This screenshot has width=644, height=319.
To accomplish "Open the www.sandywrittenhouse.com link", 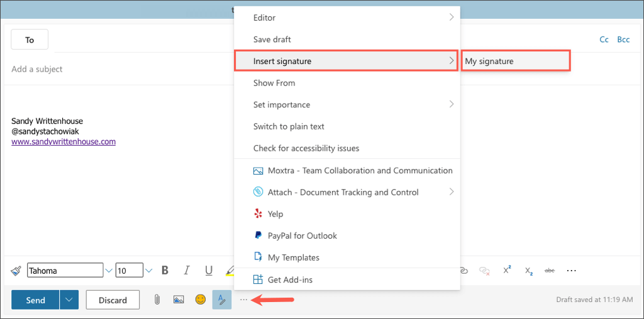I will tap(64, 142).
